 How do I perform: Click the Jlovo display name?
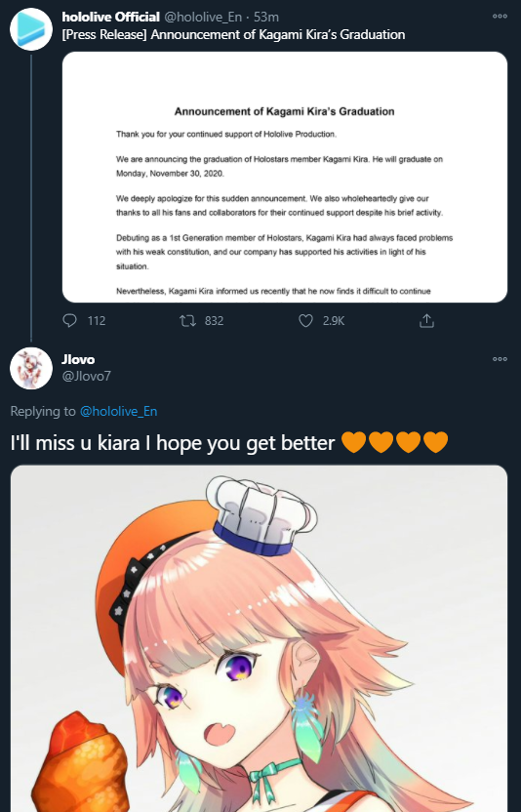[78, 359]
